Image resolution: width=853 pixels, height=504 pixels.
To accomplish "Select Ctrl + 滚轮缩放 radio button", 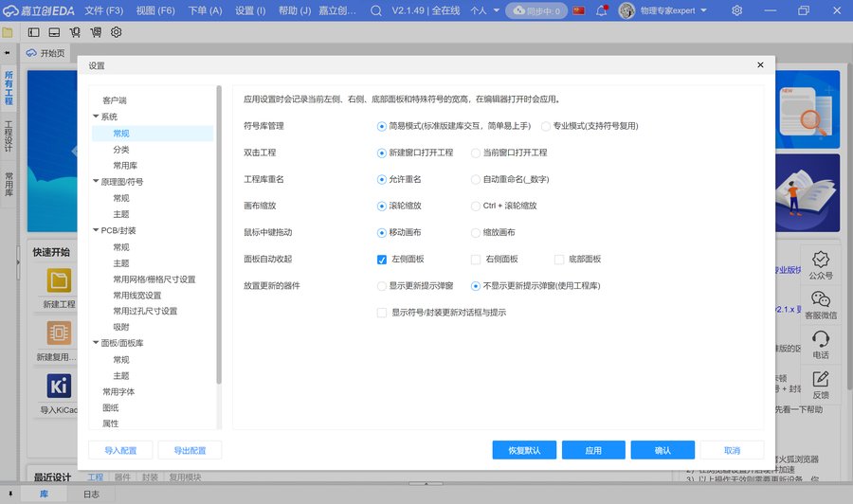I will (476, 207).
